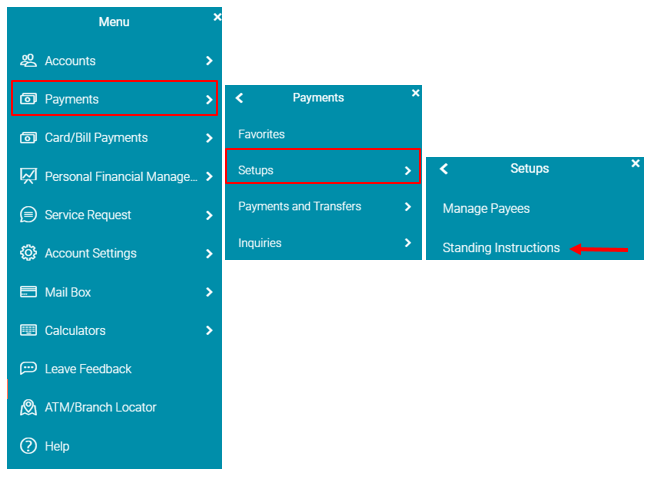652x478 pixels.
Task: Click the ATM/Branch Locator map icon
Action: pos(28,407)
